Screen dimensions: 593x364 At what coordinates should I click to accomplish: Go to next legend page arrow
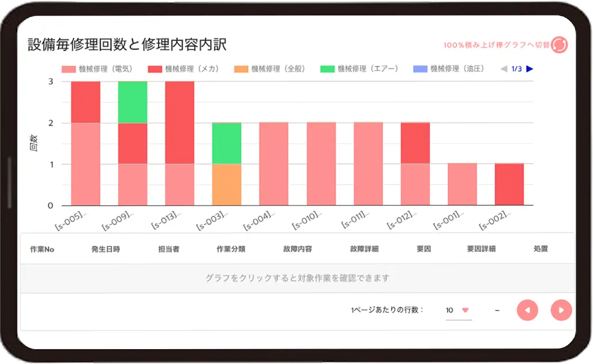click(530, 69)
